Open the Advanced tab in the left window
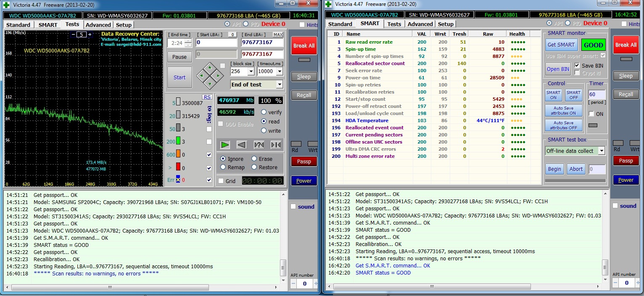The image size is (644, 296). 98,25
